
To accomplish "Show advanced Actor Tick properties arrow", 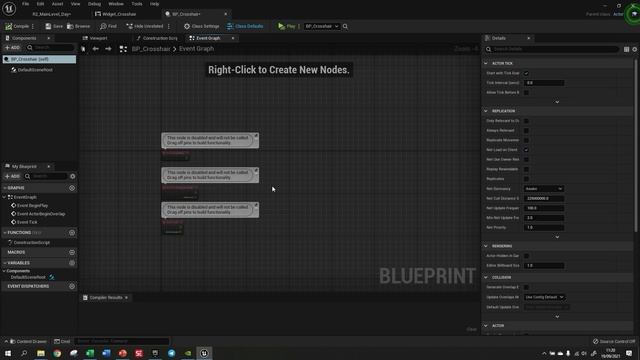I will 557,102.
